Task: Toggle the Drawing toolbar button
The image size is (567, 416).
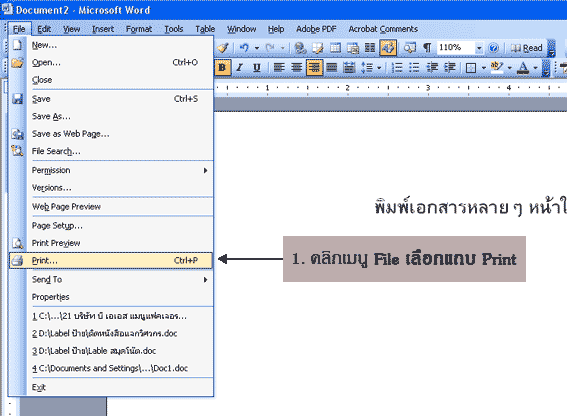Action: point(388,47)
